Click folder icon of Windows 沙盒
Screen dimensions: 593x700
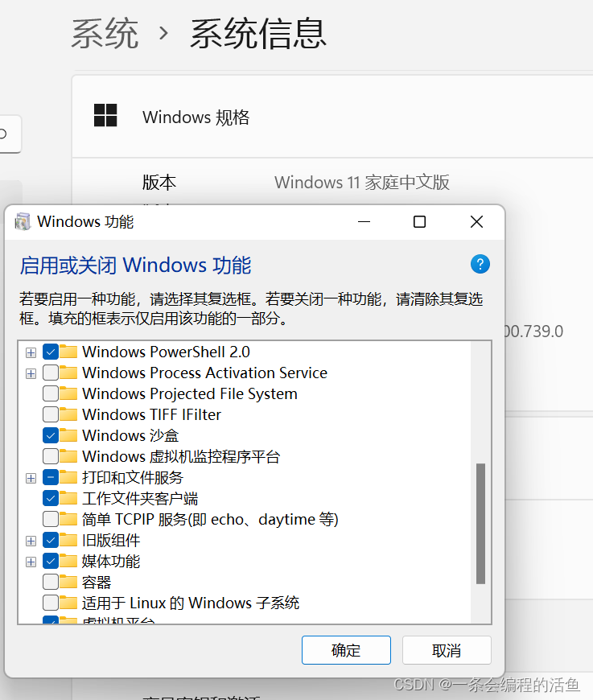pos(68,435)
